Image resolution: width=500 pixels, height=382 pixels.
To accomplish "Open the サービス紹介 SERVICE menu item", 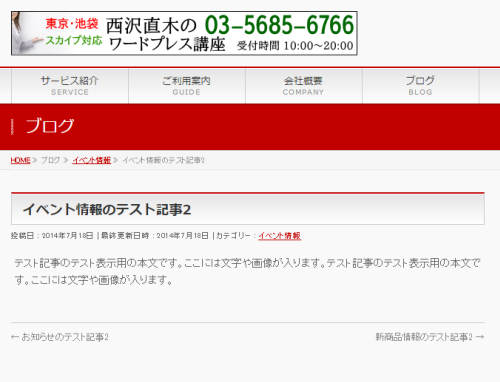I will click(70, 86).
